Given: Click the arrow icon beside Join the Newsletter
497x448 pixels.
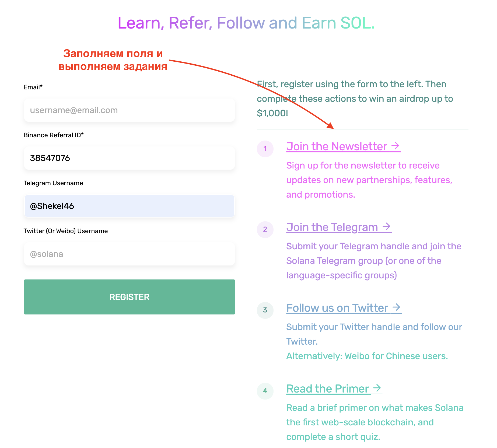Looking at the screenshot, I should (x=395, y=146).
